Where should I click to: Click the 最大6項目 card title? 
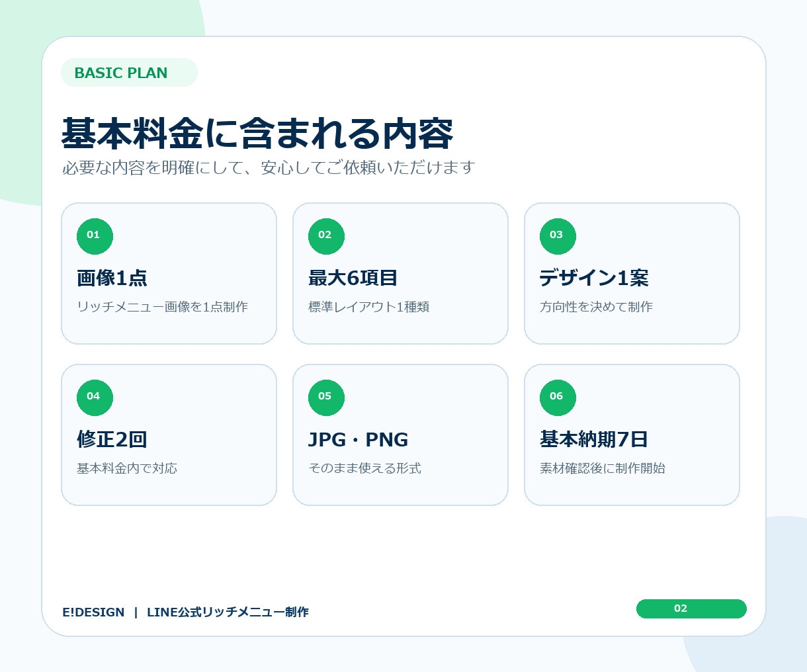click(x=353, y=278)
